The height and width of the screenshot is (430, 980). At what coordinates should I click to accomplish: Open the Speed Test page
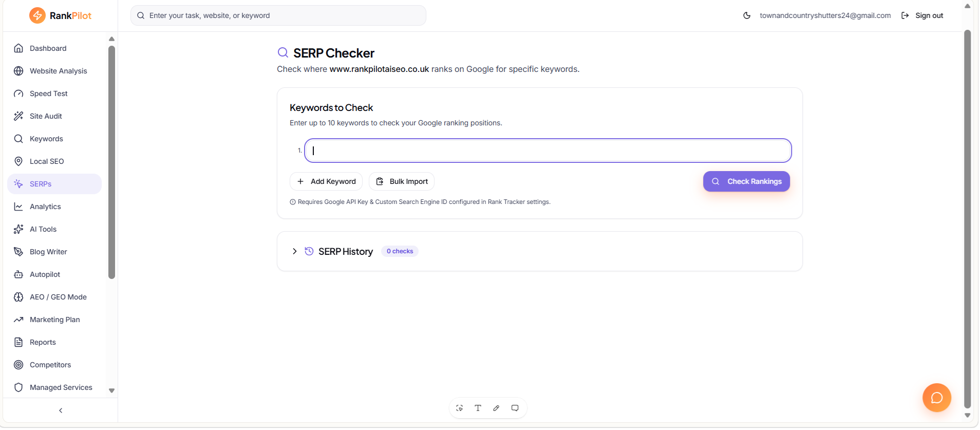[x=54, y=94]
